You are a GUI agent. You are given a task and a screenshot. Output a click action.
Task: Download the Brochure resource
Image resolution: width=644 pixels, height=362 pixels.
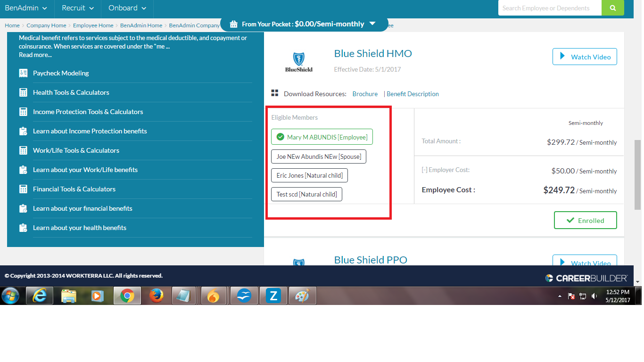365,94
